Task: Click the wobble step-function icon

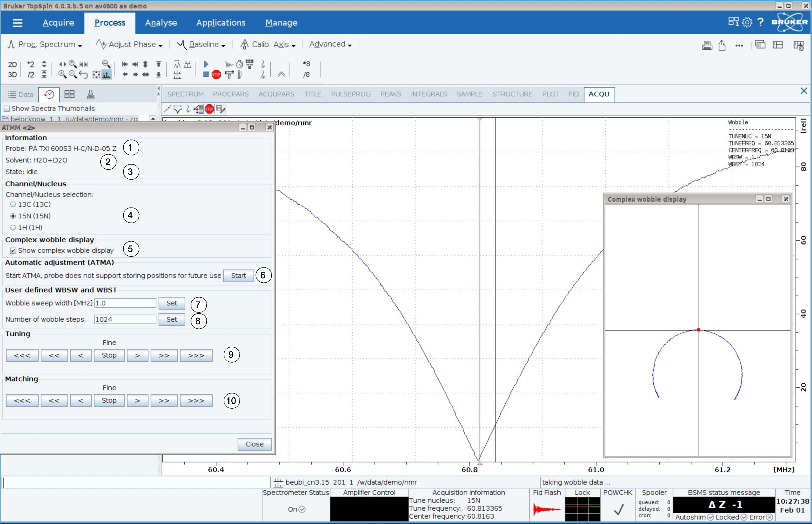Action: click(168, 109)
